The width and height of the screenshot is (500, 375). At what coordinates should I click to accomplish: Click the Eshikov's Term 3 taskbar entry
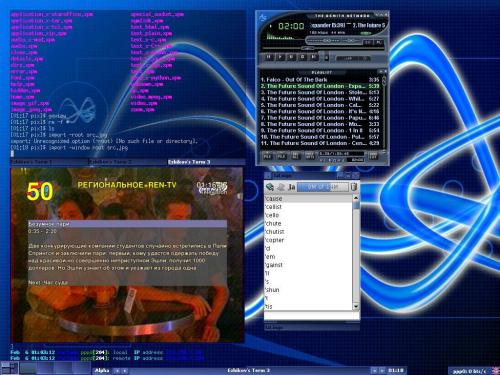(248, 370)
